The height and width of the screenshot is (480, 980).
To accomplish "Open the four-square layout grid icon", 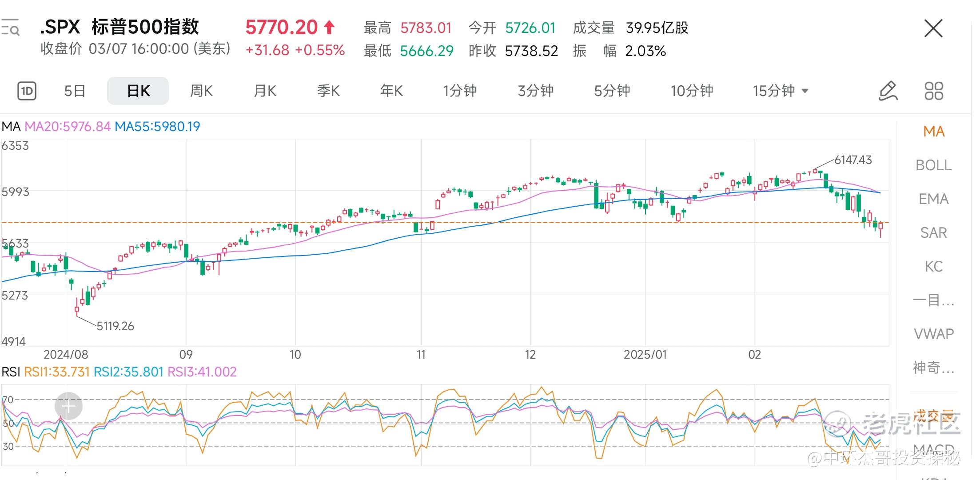I will pos(934,91).
